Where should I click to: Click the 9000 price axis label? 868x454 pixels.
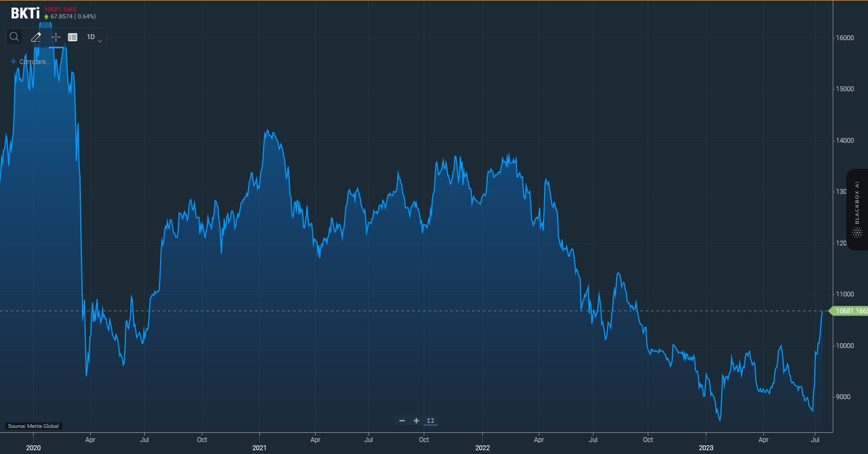pos(843,397)
